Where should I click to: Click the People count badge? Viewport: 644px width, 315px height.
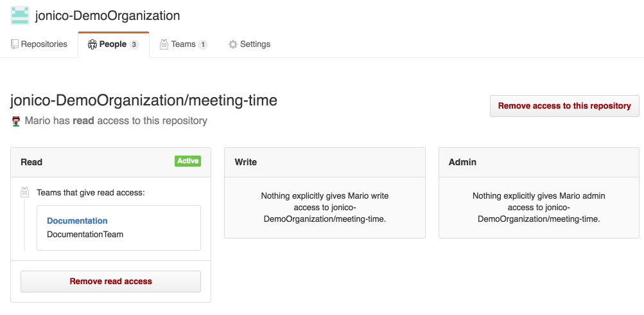point(134,44)
